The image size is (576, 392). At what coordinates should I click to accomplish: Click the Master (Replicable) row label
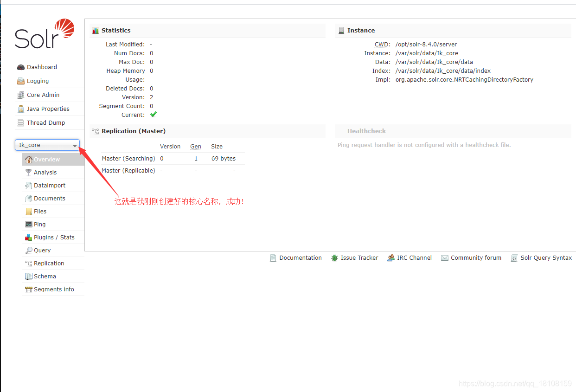click(128, 171)
